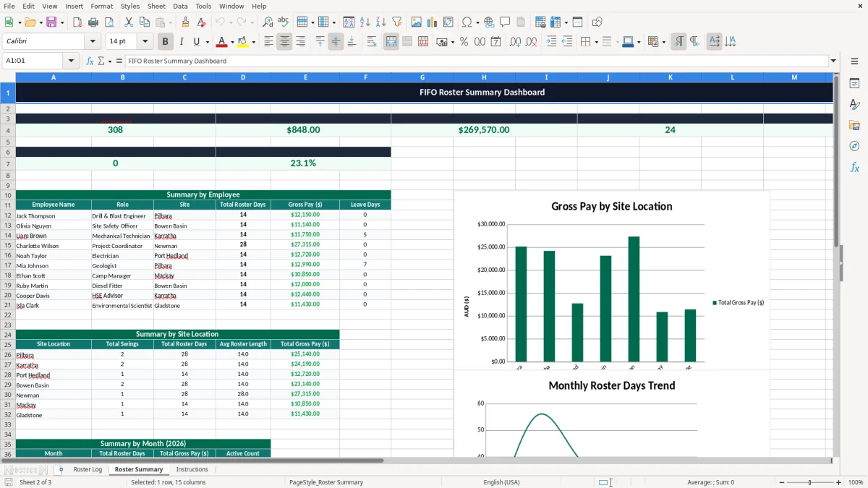This screenshot has width=868, height=488.
Task: Open sidebar Properties panel icon
Action: (854, 84)
